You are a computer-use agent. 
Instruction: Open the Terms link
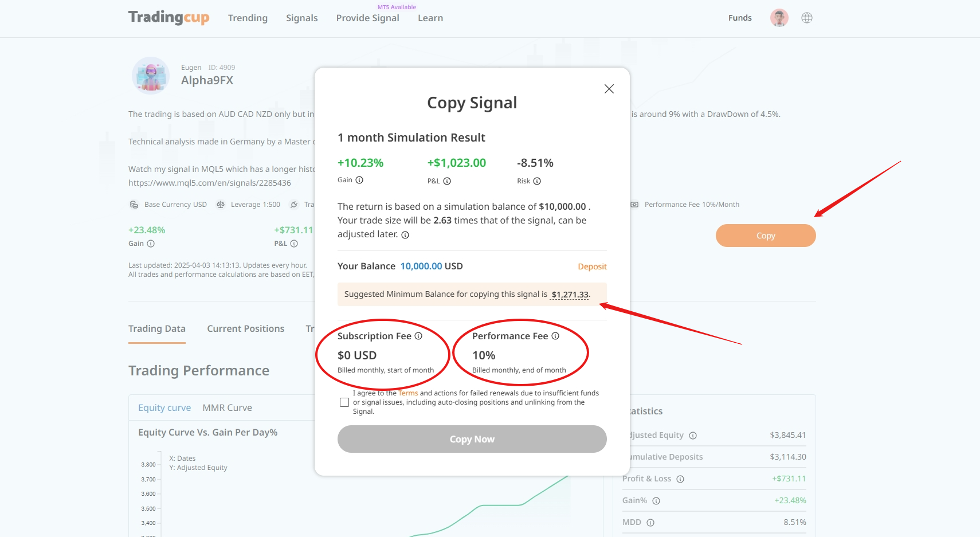[408, 393]
